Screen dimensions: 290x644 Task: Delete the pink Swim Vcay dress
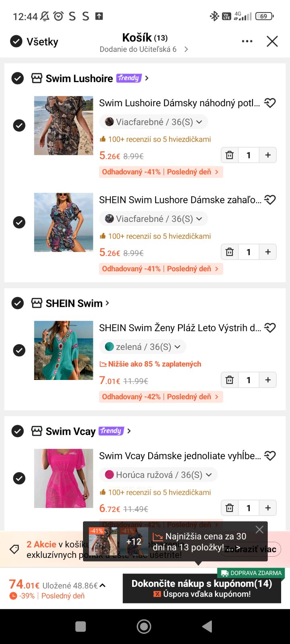pyautogui.click(x=230, y=508)
